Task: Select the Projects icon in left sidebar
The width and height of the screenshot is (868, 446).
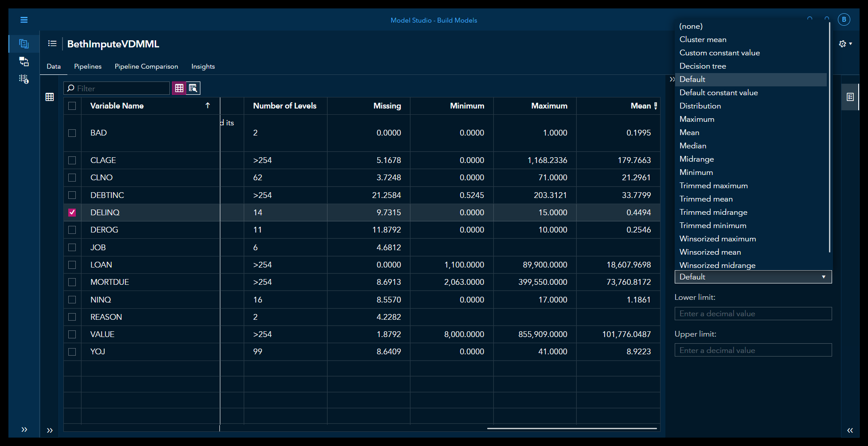Action: click(23, 43)
